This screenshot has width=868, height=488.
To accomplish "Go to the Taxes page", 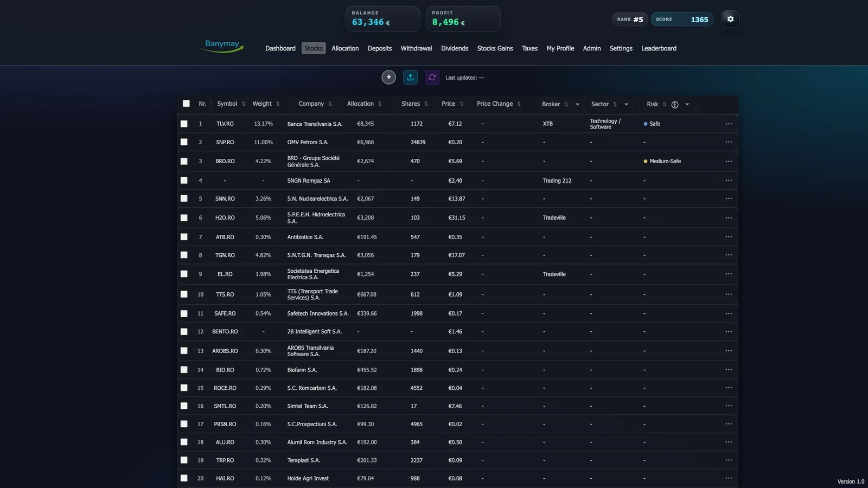I will [529, 48].
